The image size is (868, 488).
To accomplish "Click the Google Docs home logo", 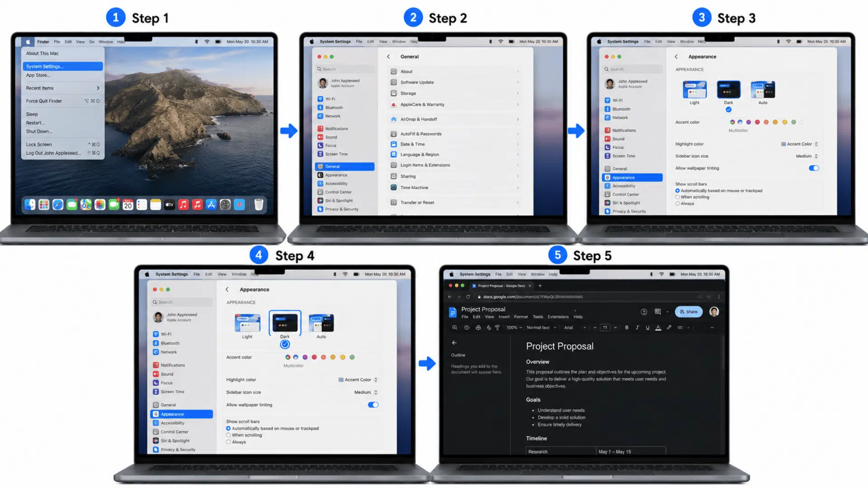I will tap(453, 312).
